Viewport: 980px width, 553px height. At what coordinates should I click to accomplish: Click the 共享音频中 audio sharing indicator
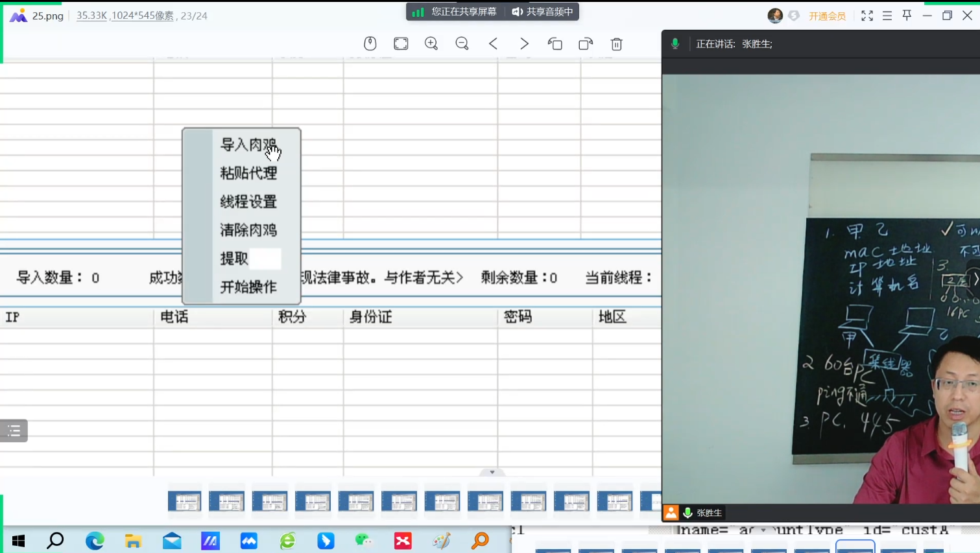tap(543, 12)
